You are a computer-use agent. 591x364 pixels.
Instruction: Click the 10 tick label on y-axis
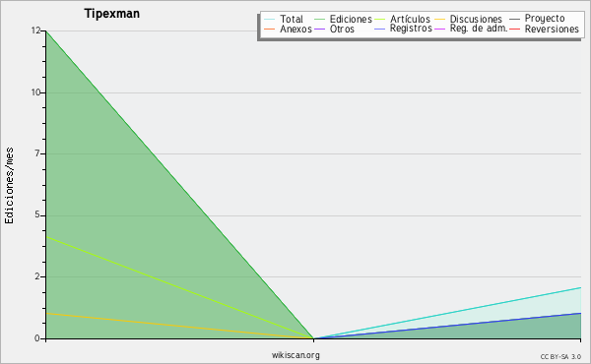(x=35, y=92)
